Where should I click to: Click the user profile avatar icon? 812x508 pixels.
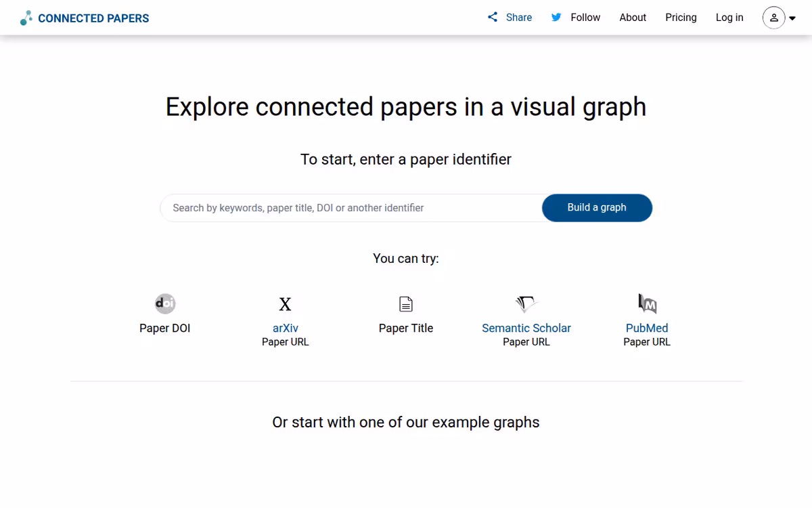click(x=774, y=18)
